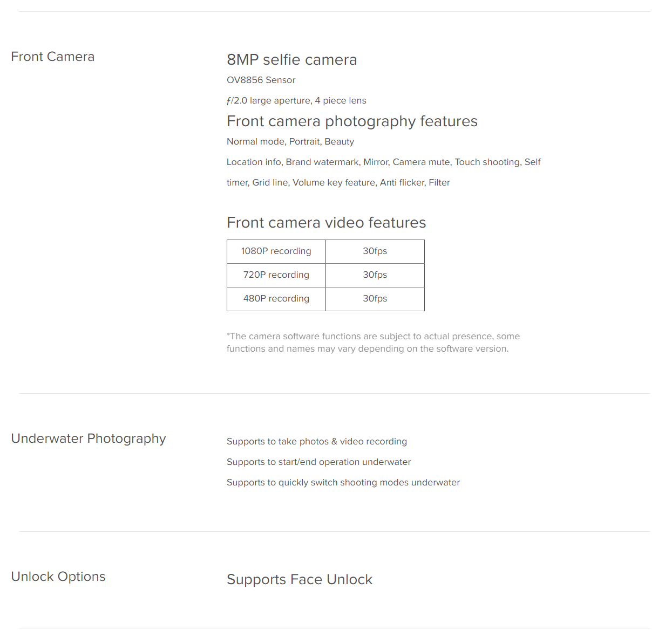The height and width of the screenshot is (637, 672).
Task: Click Supports to take photos & video recording
Action: [317, 441]
